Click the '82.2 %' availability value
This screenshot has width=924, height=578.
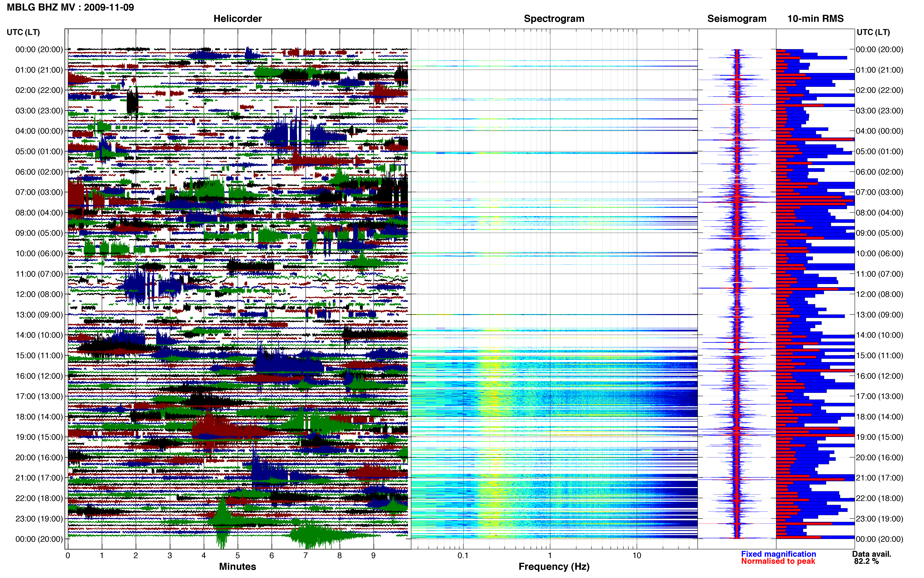[867, 561]
